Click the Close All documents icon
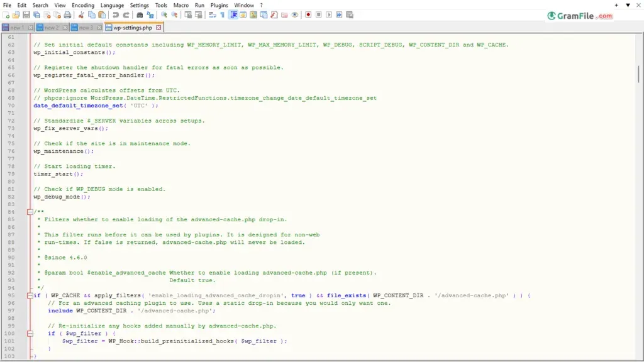This screenshot has width=644, height=362. tap(57, 15)
